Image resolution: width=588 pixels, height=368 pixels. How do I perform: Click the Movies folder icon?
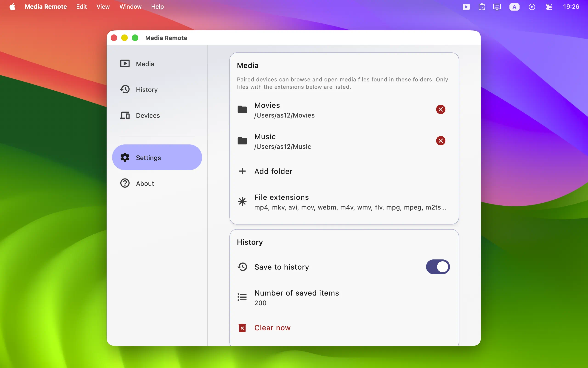coord(242,109)
